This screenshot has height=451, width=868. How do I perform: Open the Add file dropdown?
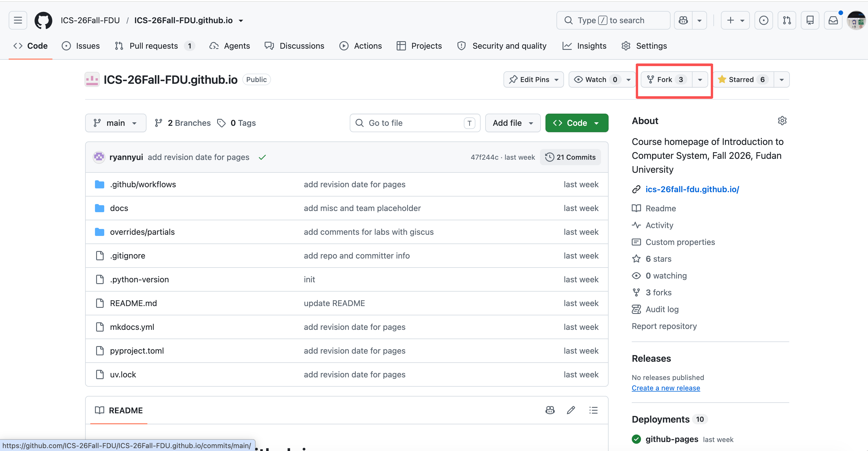pyautogui.click(x=512, y=123)
